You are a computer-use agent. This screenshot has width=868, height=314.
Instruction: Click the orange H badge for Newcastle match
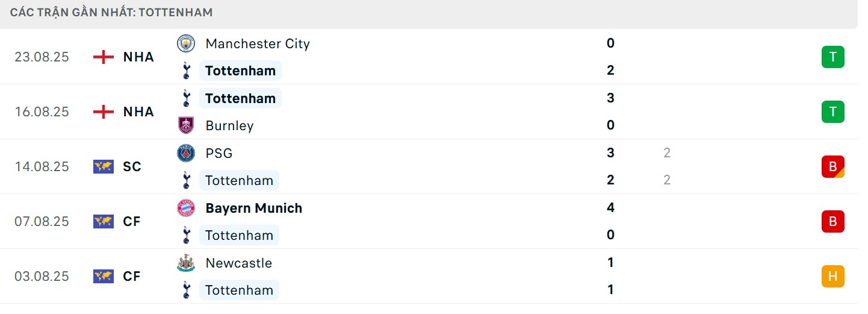pyautogui.click(x=832, y=276)
